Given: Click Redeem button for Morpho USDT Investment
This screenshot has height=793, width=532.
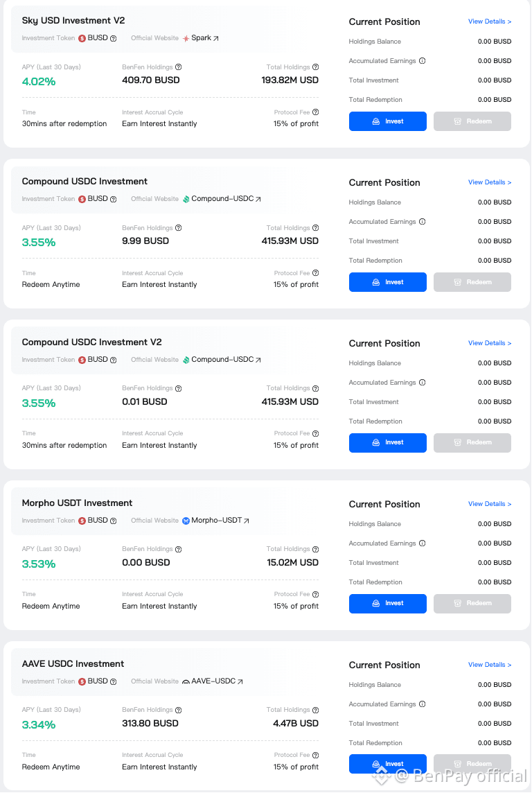Looking at the screenshot, I should pyautogui.click(x=472, y=603).
